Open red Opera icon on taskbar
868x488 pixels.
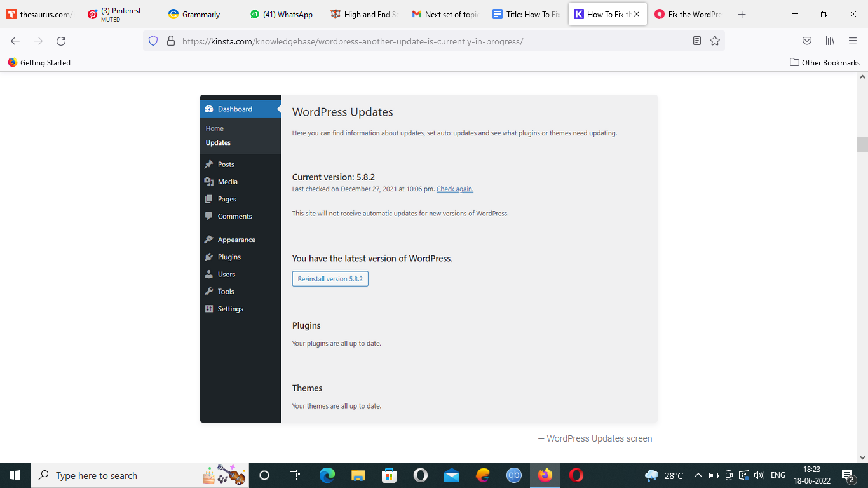pos(576,475)
